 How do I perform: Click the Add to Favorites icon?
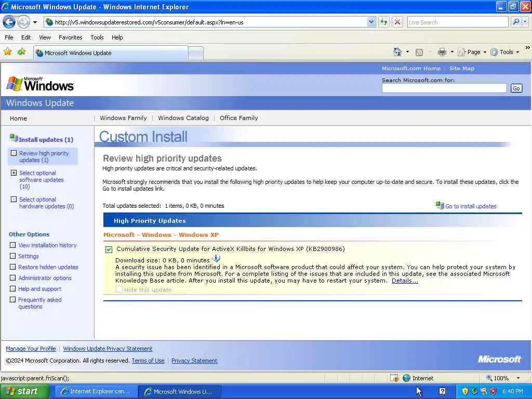pyautogui.click(x=22, y=51)
